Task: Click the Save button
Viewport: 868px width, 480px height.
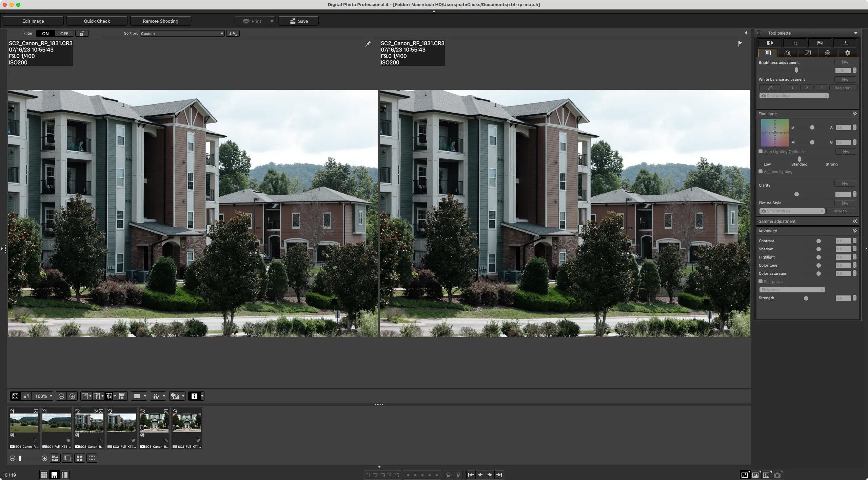Action: coord(298,21)
